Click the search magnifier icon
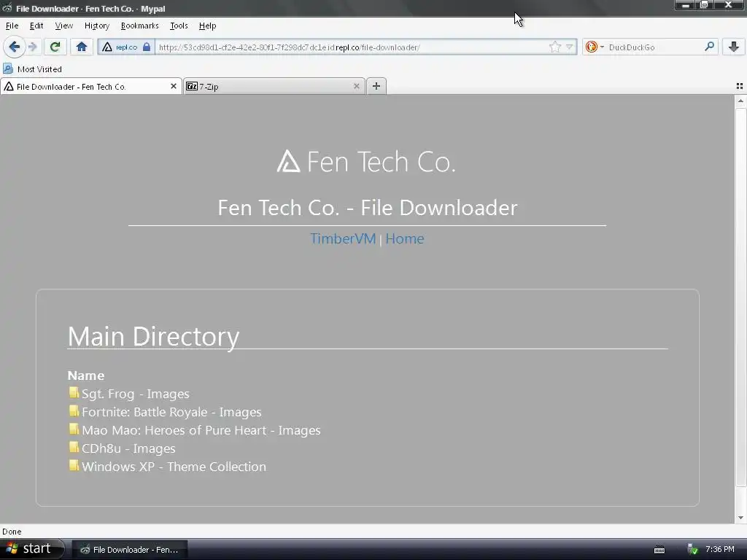 (x=709, y=47)
